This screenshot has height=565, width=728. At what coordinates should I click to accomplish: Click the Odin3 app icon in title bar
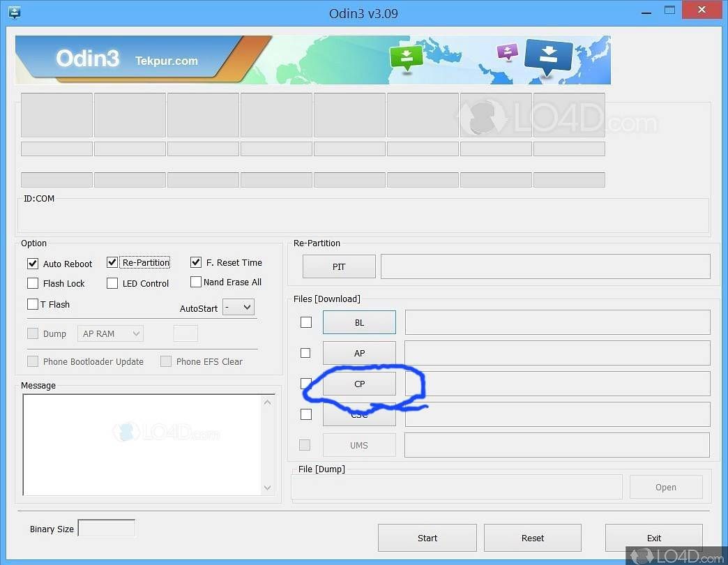[x=14, y=13]
